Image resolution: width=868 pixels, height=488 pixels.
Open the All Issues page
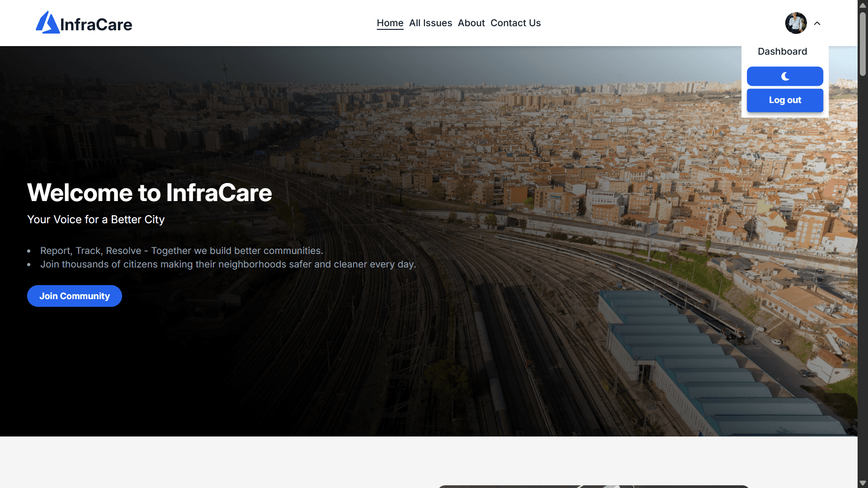click(x=430, y=23)
